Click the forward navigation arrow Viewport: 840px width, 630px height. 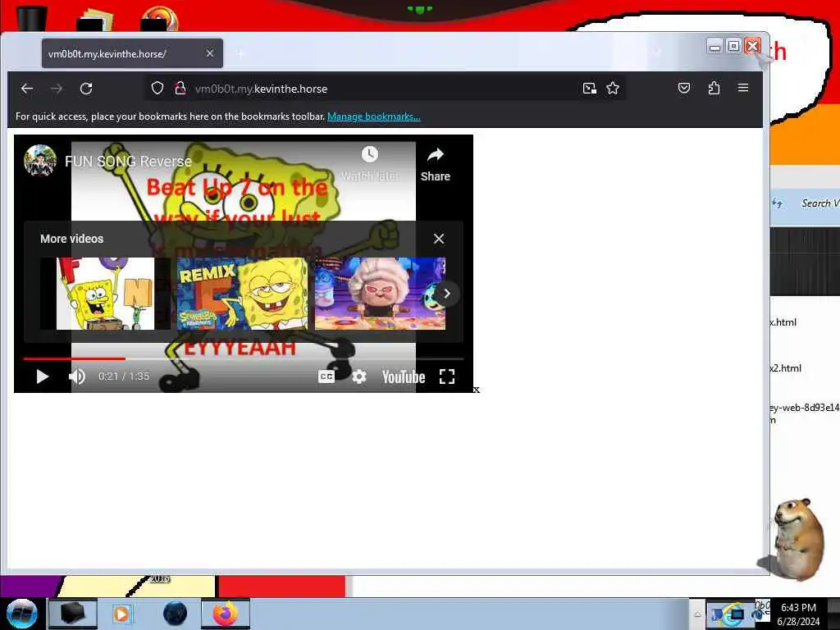pos(57,89)
